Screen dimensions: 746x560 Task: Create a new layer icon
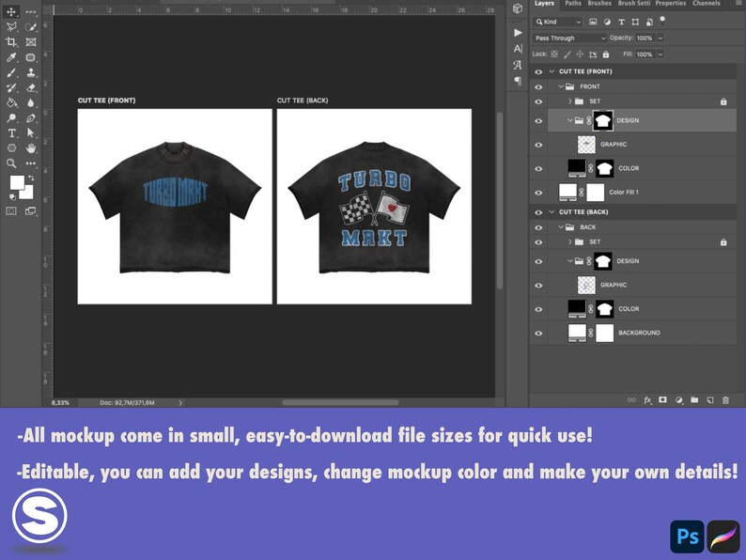pyautogui.click(x=710, y=400)
